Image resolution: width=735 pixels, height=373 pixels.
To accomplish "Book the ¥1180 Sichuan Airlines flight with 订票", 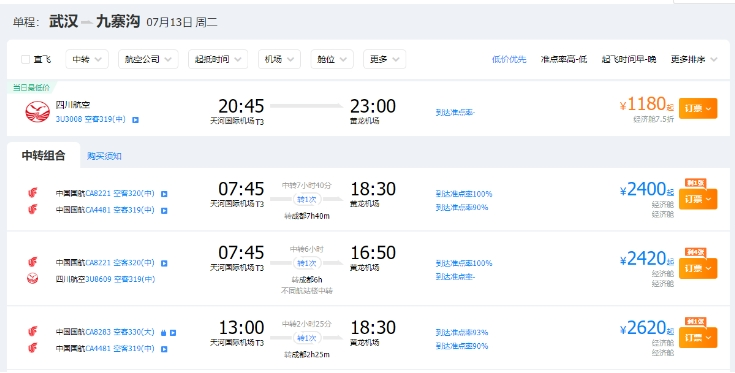I will pyautogui.click(x=698, y=108).
